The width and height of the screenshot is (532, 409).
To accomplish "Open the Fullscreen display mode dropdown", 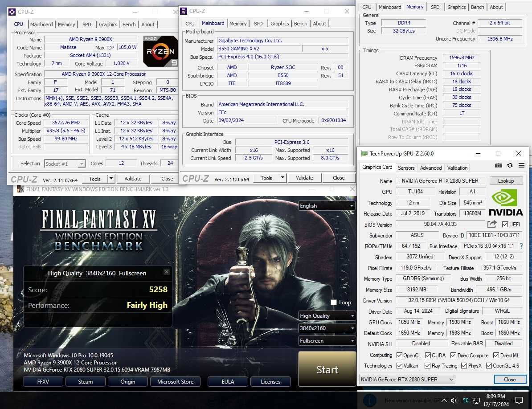I will [327, 340].
